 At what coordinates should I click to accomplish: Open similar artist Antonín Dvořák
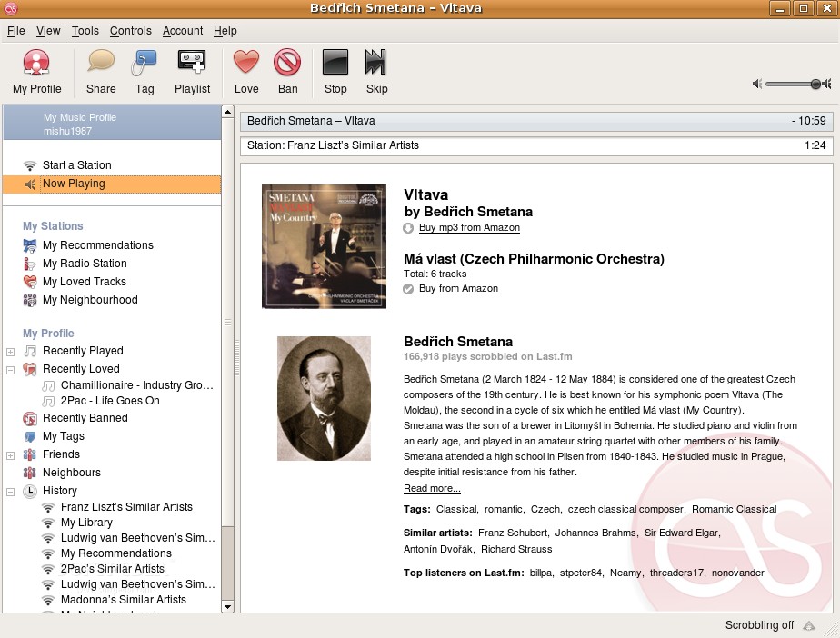pyautogui.click(x=437, y=549)
